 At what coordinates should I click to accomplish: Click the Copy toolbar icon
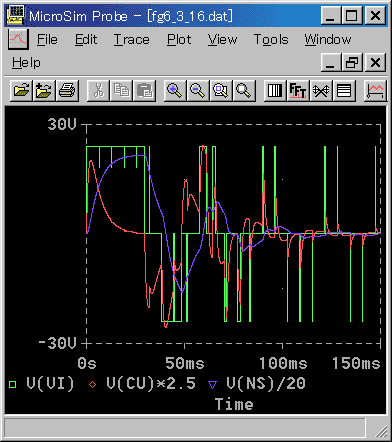[121, 90]
